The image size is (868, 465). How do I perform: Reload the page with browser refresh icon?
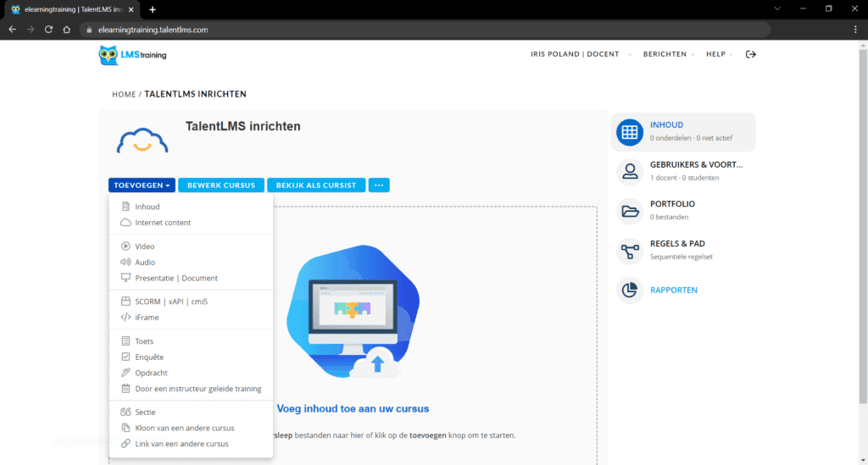click(x=48, y=30)
